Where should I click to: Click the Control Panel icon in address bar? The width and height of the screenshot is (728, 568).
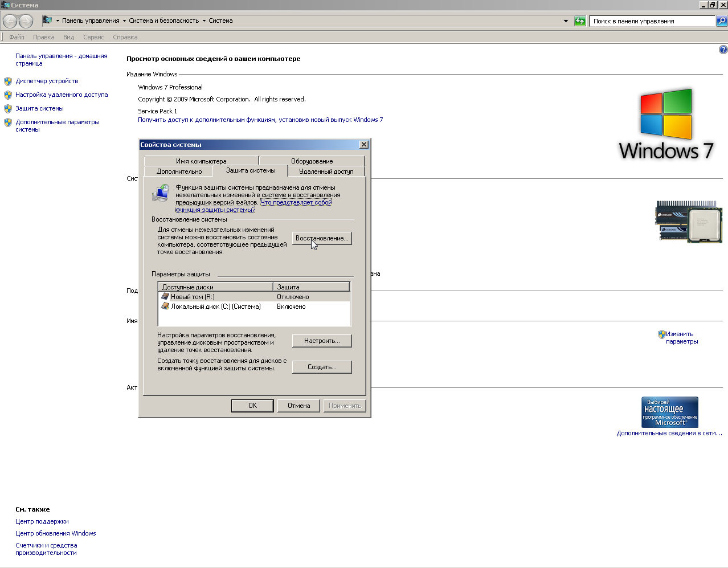pos(47,21)
